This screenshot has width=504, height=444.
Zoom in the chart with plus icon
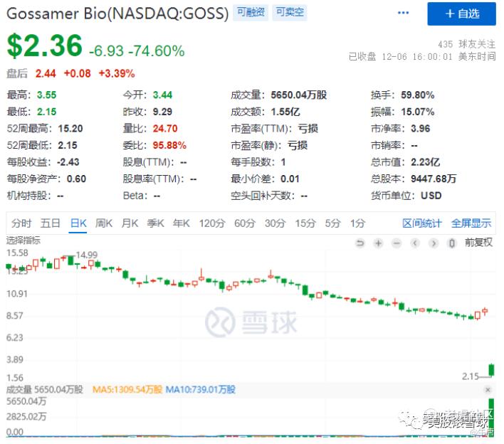[378, 243]
